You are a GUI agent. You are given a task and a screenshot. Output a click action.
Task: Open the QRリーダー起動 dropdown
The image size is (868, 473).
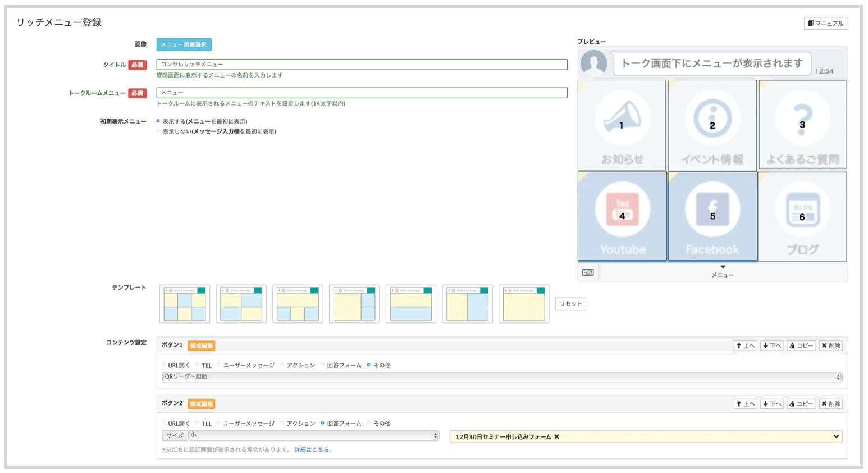[x=501, y=377]
